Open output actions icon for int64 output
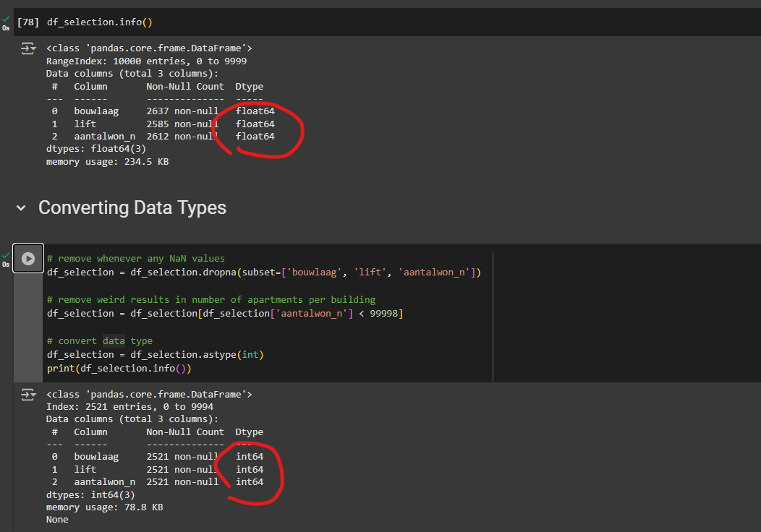761x532 pixels. click(27, 394)
